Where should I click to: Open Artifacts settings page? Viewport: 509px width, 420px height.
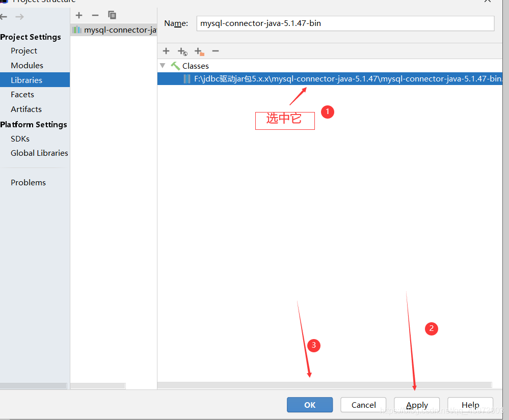[x=26, y=109]
